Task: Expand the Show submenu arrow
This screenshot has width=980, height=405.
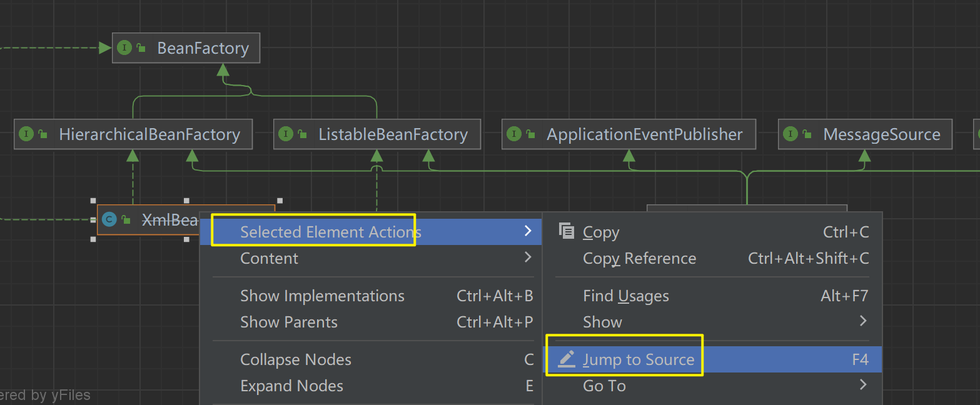Action: tap(863, 321)
